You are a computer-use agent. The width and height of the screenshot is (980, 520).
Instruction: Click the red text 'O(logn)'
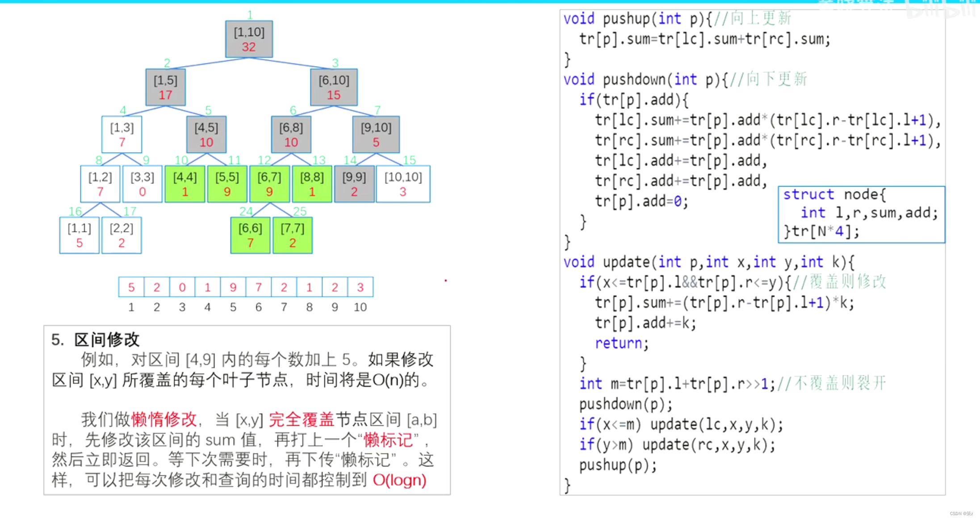pyautogui.click(x=400, y=480)
